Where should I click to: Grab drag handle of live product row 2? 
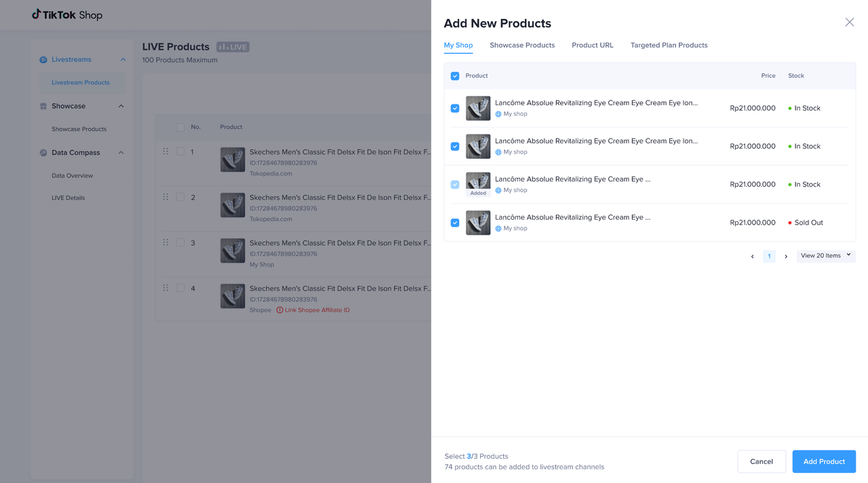tap(165, 197)
